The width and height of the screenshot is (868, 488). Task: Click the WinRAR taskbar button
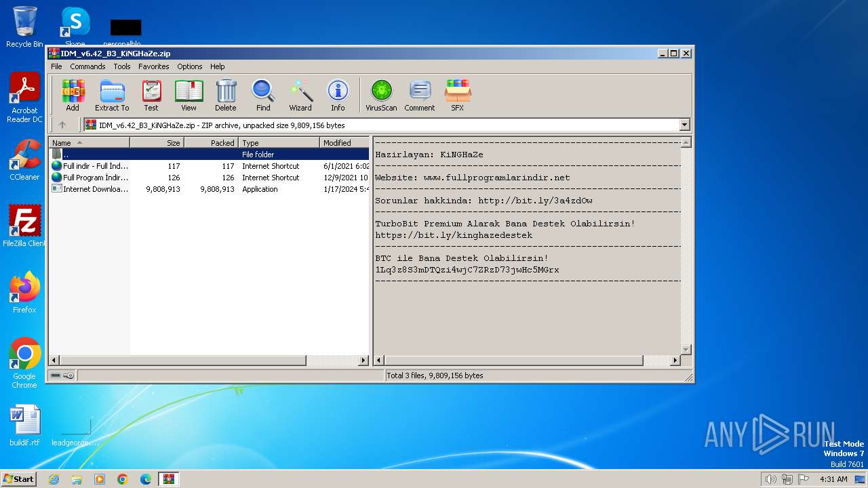coord(168,479)
